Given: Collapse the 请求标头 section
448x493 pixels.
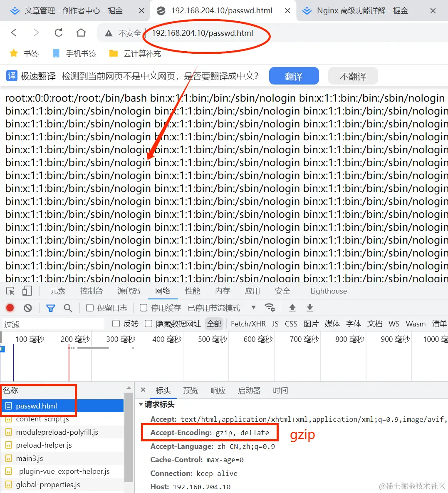Looking at the screenshot, I should (x=141, y=404).
